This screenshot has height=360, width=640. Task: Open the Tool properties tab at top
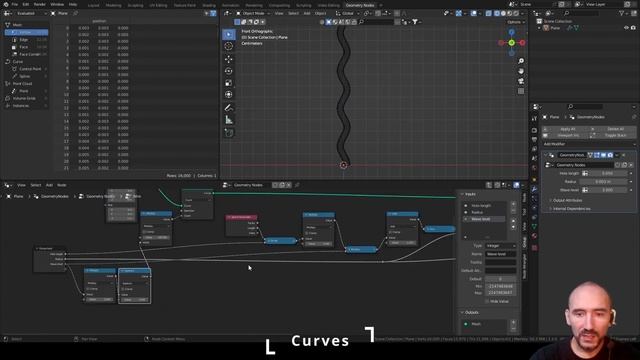534,118
